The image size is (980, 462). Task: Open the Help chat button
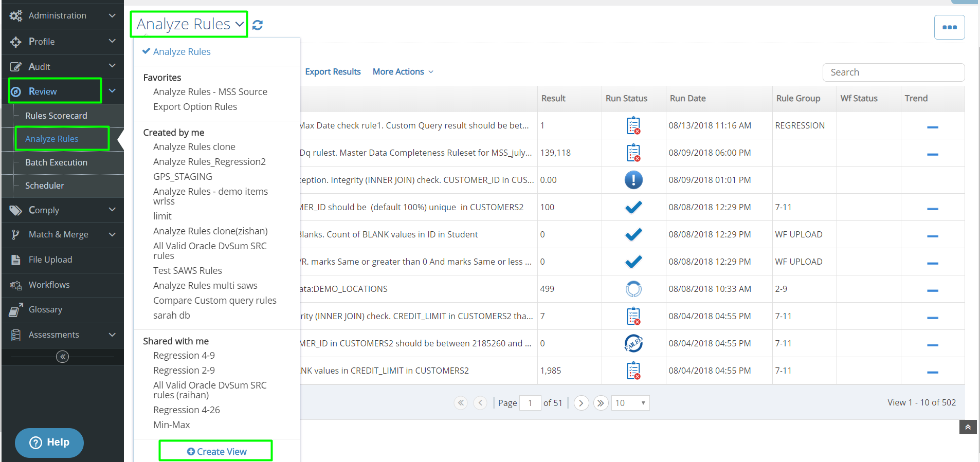(49, 442)
